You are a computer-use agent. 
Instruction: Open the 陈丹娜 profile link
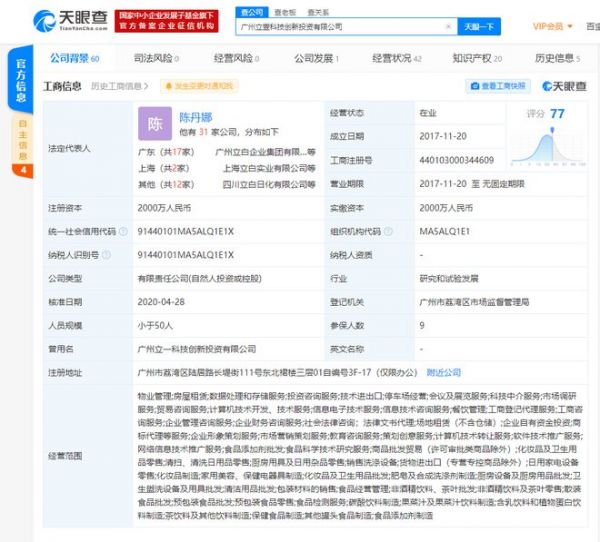tap(197, 117)
